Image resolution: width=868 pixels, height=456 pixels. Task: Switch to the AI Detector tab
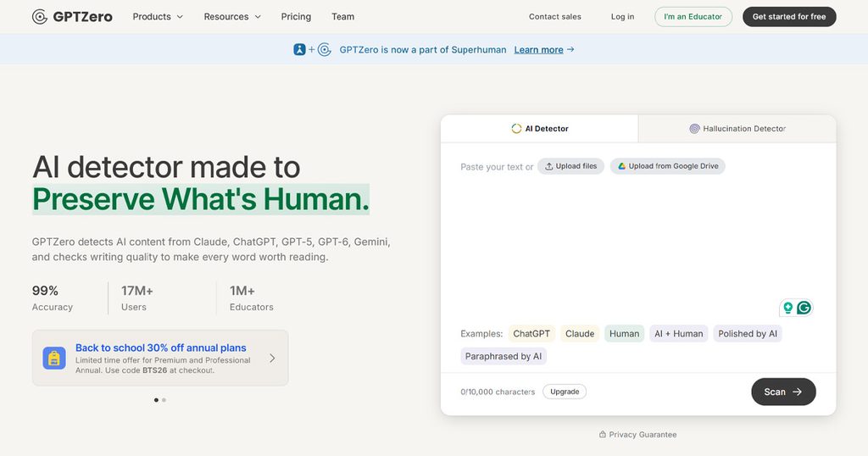point(540,128)
